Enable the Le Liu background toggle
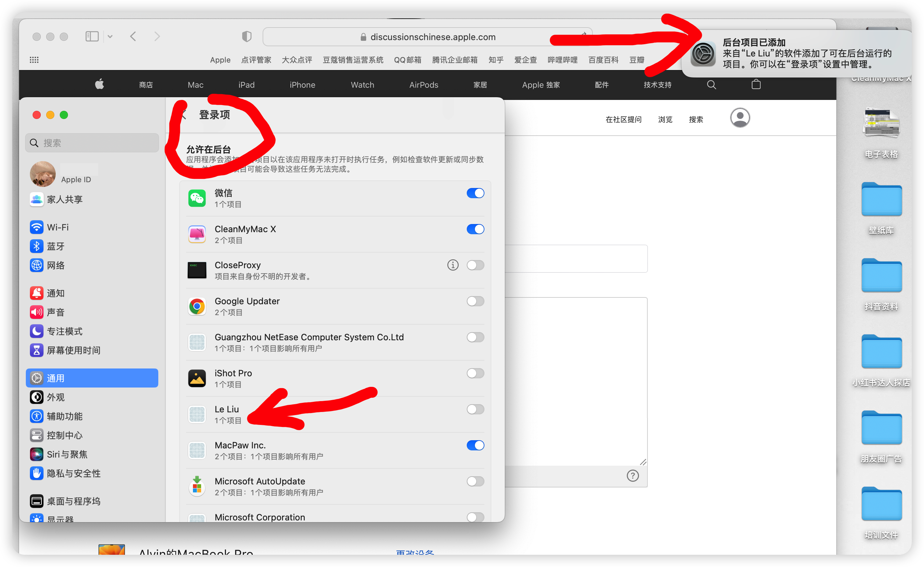 click(475, 409)
